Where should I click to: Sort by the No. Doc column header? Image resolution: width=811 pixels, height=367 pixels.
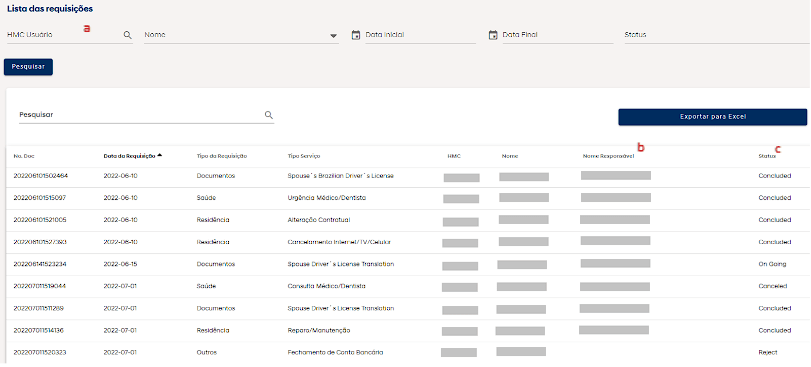point(24,156)
